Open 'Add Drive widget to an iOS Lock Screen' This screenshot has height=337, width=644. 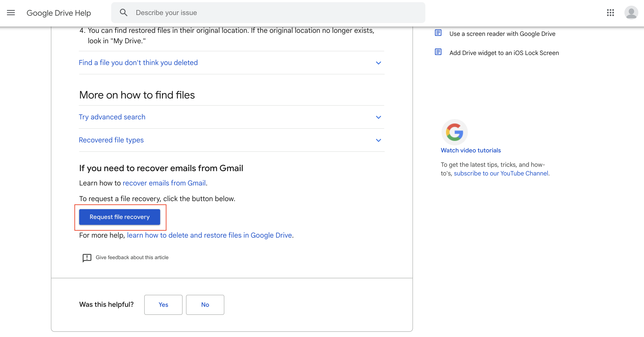tap(504, 53)
